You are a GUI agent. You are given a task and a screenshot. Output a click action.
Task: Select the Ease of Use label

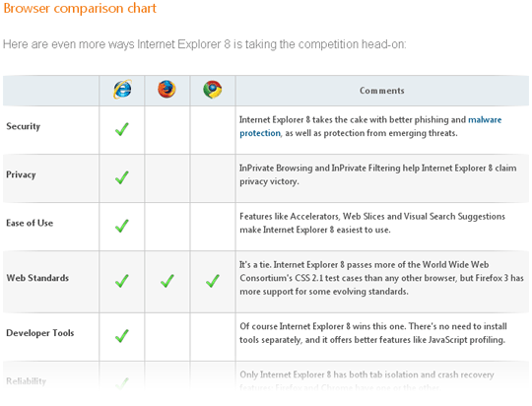30,223
